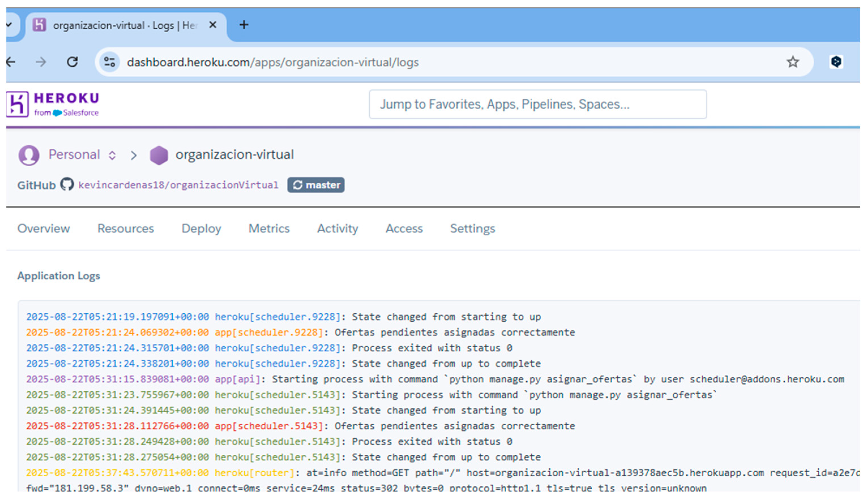Go back with browser back arrow
The image size is (868, 502).
click(11, 62)
